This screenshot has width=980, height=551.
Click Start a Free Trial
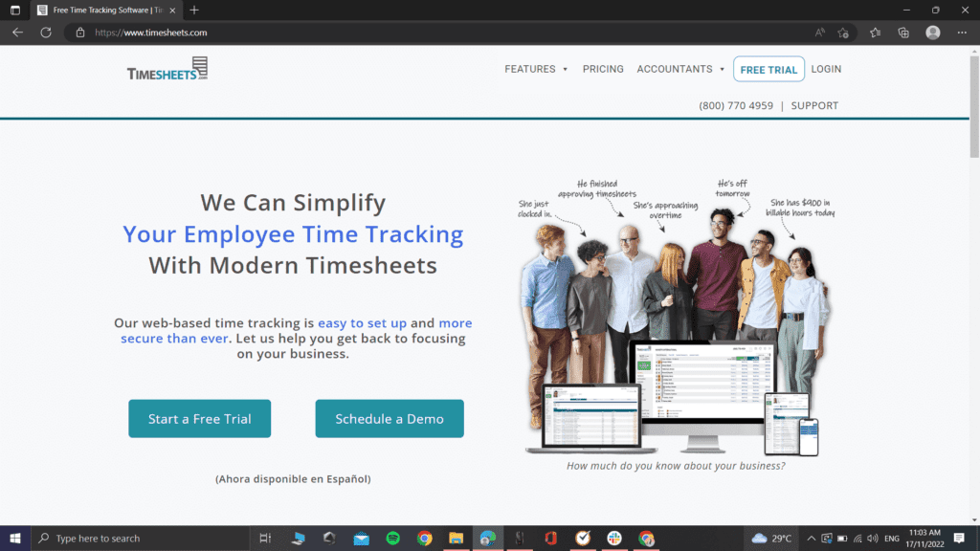click(x=199, y=418)
